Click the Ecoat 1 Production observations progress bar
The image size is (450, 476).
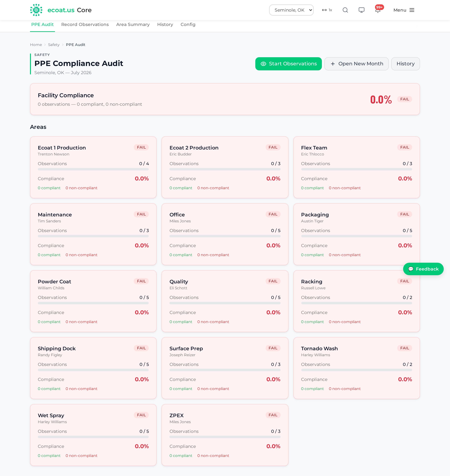click(93, 169)
